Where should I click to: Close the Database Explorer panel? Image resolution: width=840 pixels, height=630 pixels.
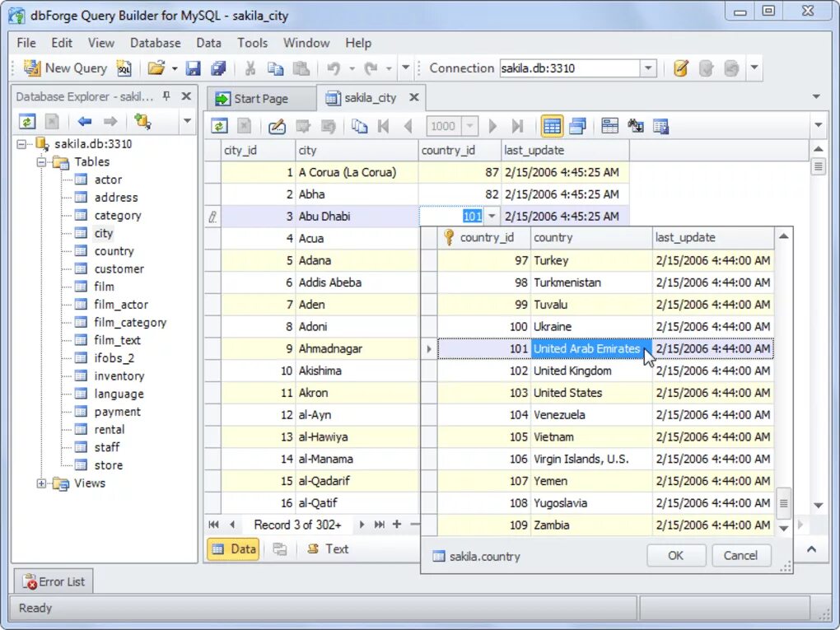(x=186, y=96)
